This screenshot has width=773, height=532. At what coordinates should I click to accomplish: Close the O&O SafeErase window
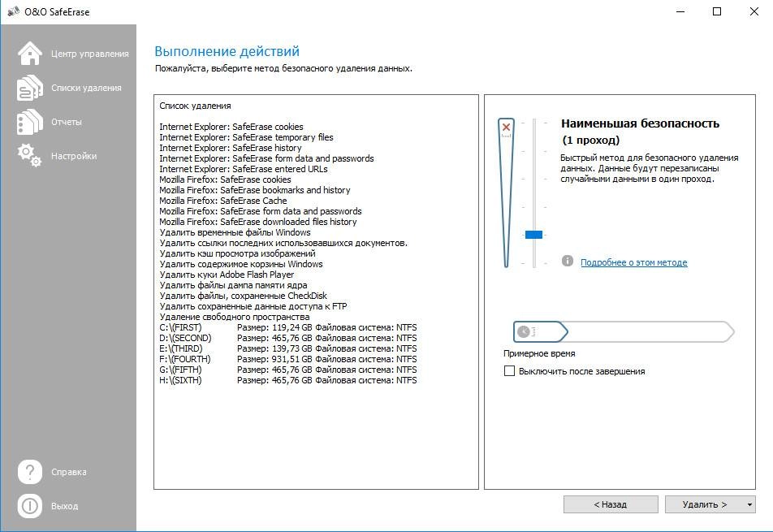[754, 11]
